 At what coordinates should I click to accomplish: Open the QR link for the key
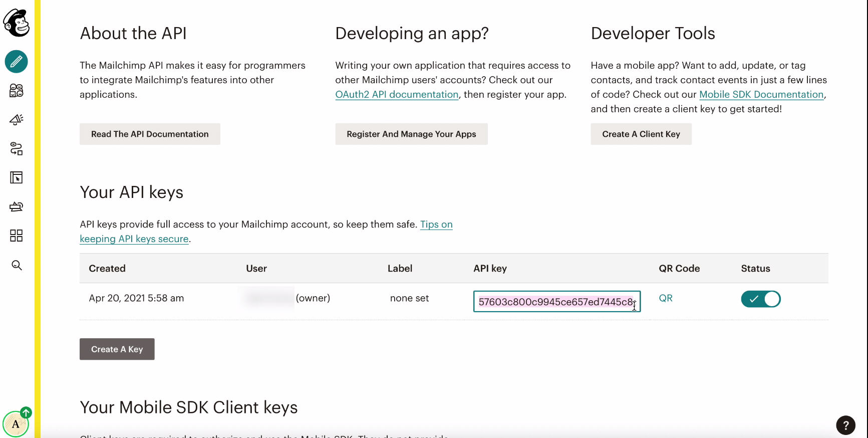point(666,298)
